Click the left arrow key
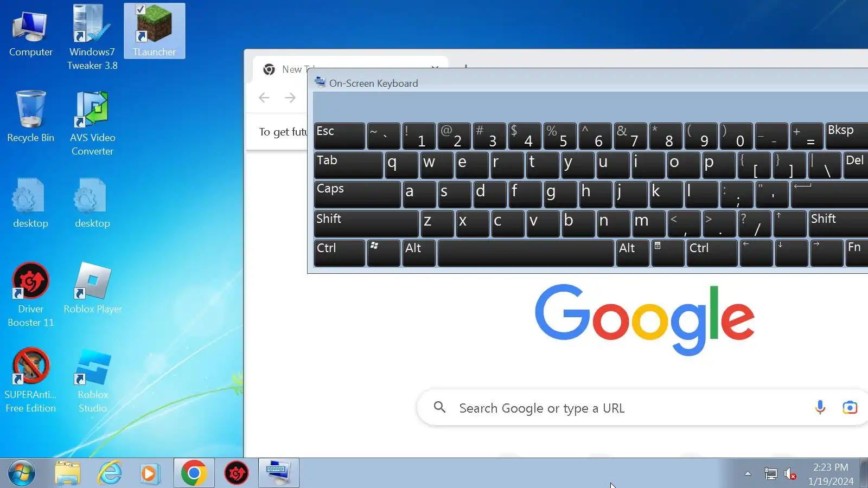 756,253
